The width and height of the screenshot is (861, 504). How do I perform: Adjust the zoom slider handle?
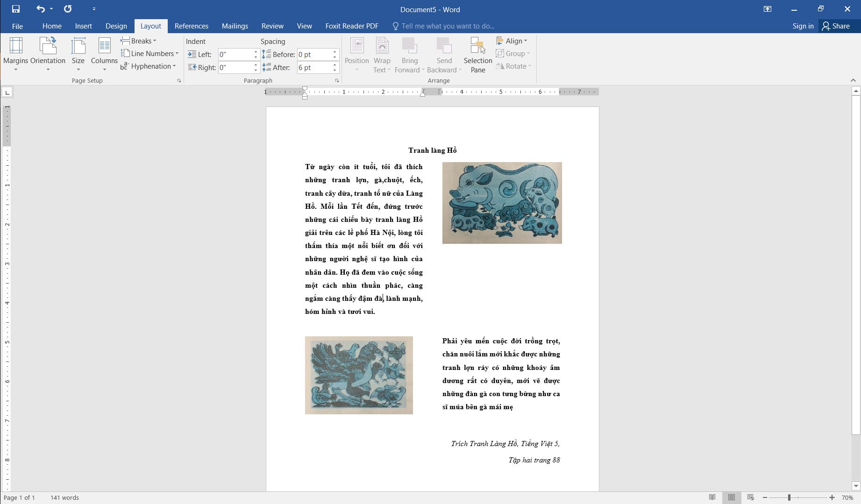coord(789,497)
